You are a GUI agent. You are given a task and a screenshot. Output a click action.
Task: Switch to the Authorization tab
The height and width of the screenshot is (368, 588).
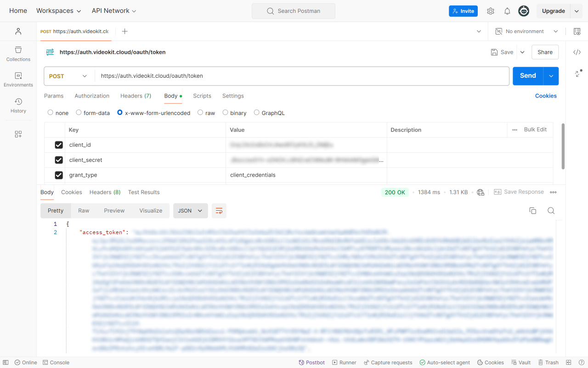click(92, 96)
